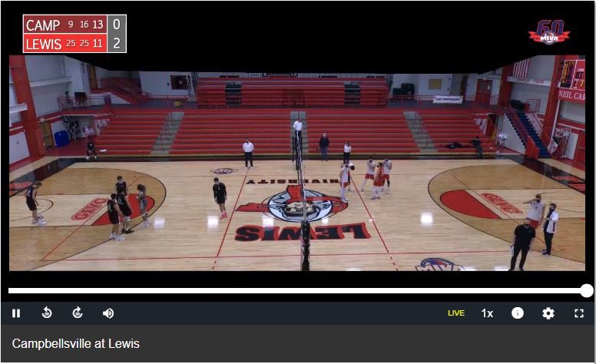596x364 pixels.
Task: Click the CAMP sets won value 0
Action: [x=117, y=25]
